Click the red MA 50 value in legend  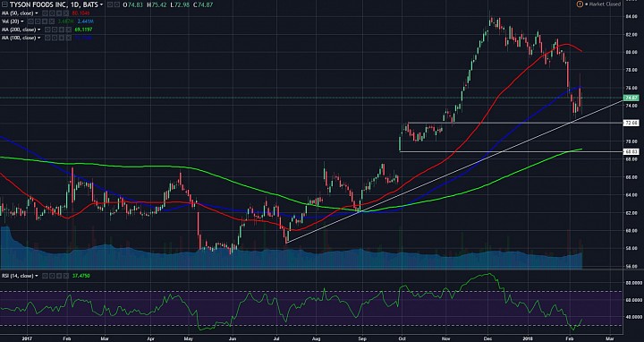coord(80,13)
